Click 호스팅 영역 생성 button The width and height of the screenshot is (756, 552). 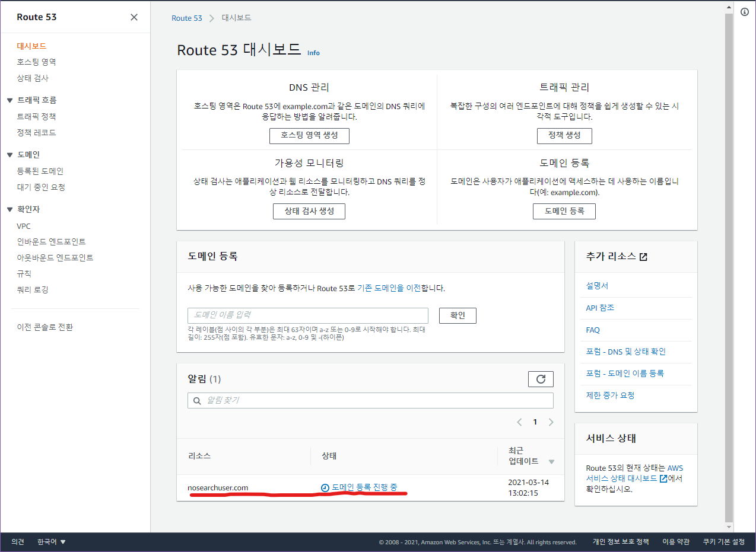click(x=309, y=135)
